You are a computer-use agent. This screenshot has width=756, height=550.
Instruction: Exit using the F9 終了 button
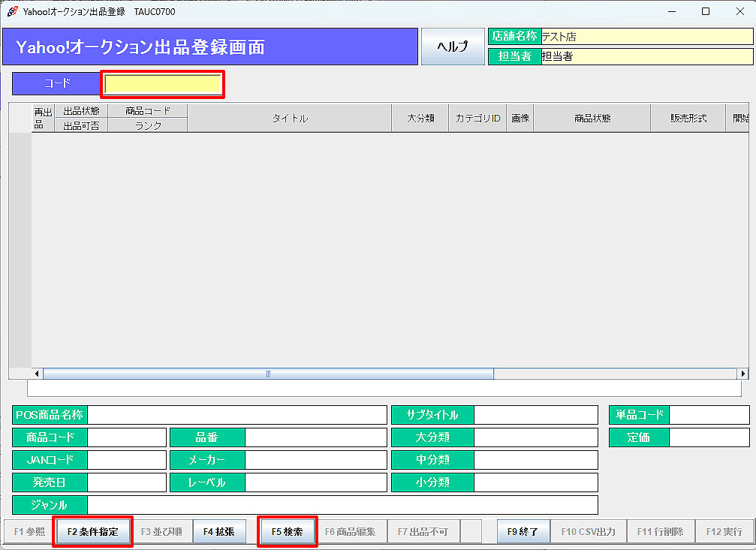pyautogui.click(x=523, y=531)
